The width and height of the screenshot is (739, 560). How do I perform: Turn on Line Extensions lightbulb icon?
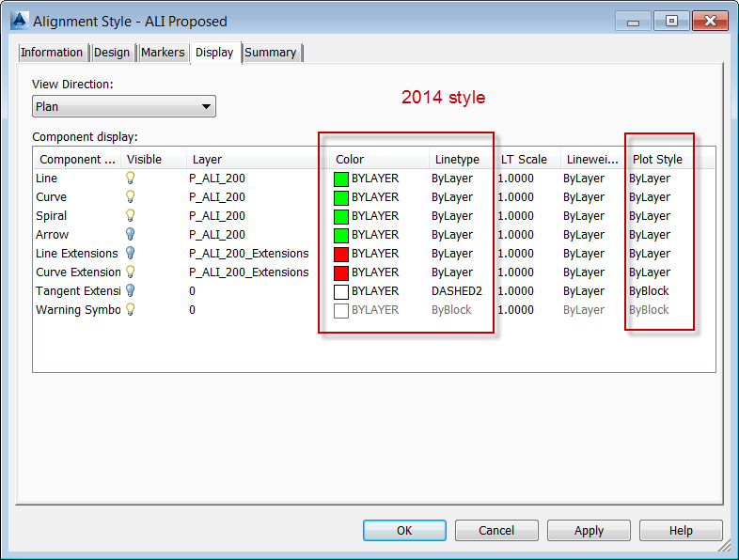pos(130,254)
